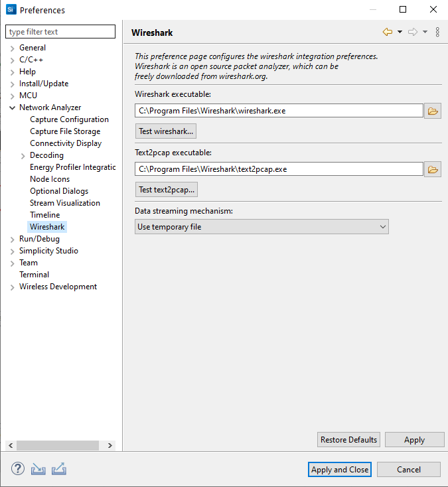Select Stream Visualization preference page
The height and width of the screenshot is (487, 448).
point(65,203)
